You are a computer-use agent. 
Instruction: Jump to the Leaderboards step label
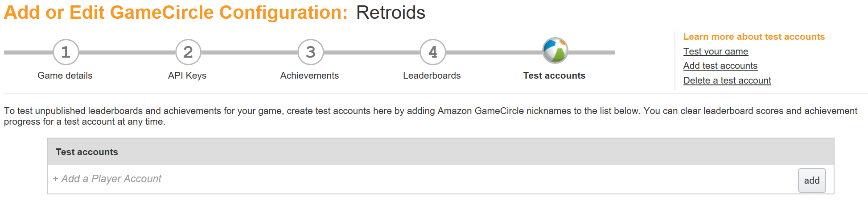pos(432,76)
